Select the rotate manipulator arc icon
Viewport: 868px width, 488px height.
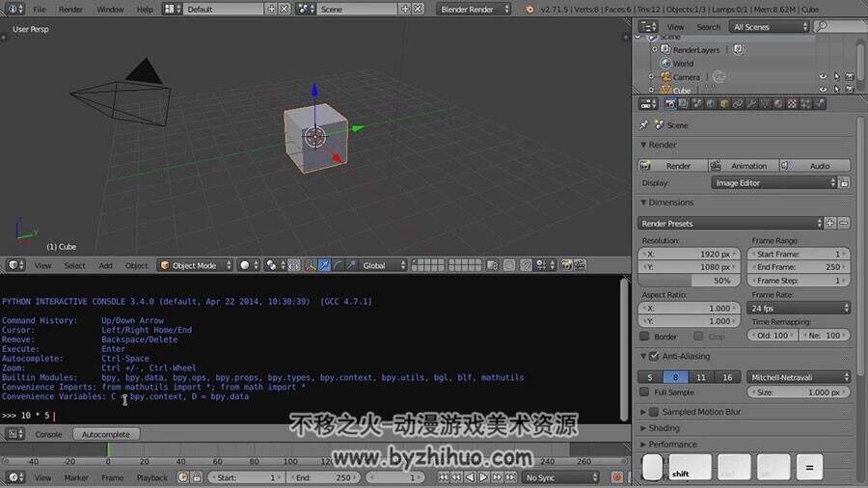(338, 265)
